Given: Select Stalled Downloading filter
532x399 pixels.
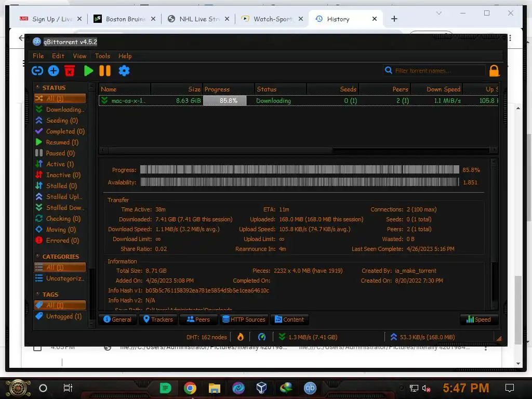Looking at the screenshot, I should tap(60, 207).
